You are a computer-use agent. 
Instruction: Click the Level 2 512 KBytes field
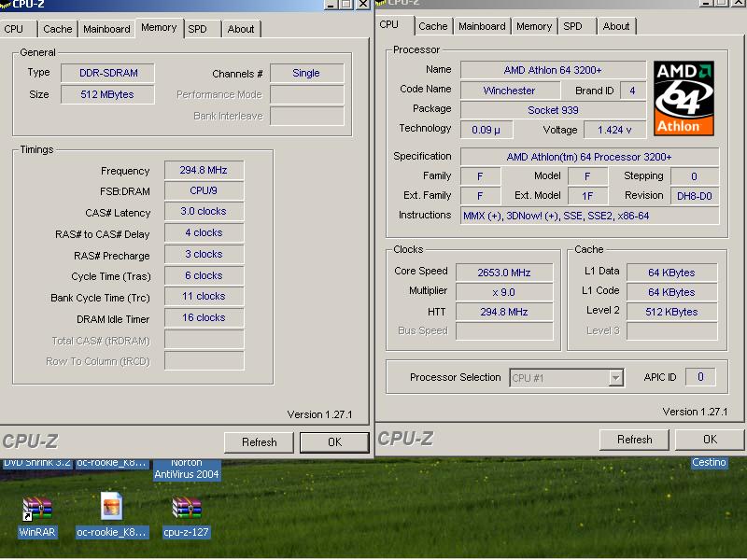click(x=671, y=312)
